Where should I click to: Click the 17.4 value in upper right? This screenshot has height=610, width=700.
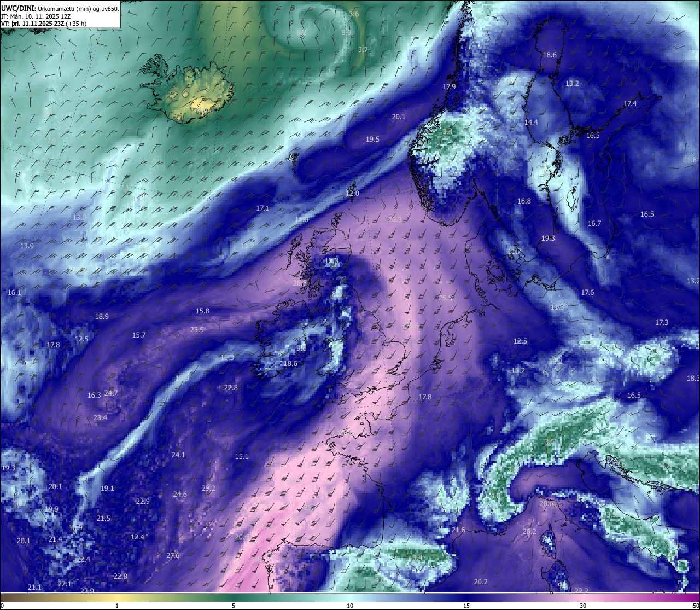pyautogui.click(x=630, y=103)
